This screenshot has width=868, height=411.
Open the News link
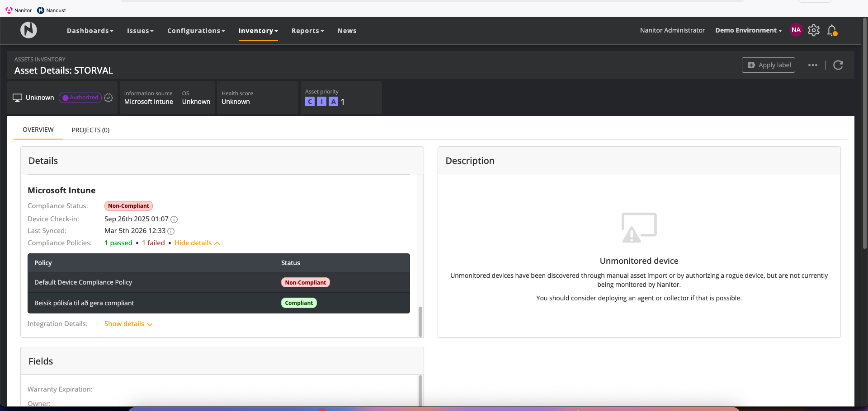[x=347, y=31]
